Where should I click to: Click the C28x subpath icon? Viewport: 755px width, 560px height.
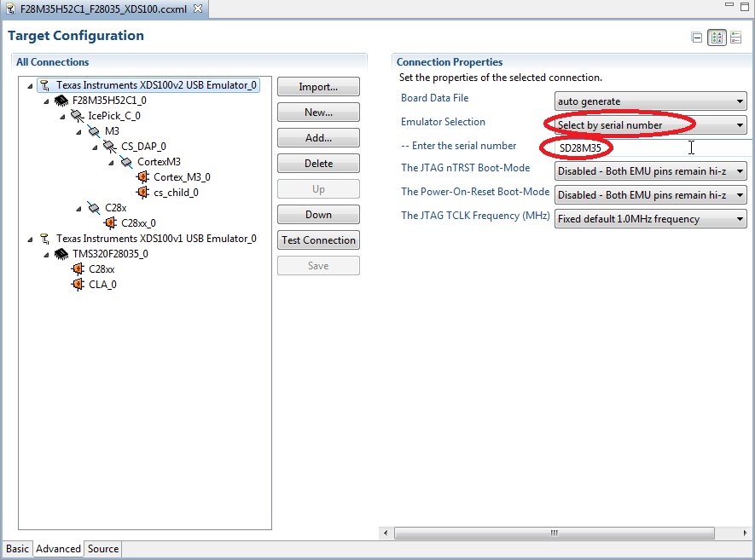(x=93, y=208)
